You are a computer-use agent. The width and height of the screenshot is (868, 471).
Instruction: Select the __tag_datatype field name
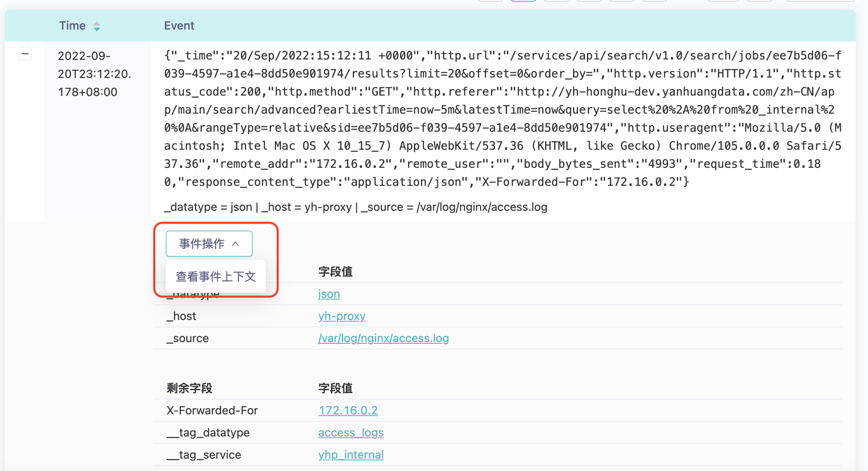(208, 432)
